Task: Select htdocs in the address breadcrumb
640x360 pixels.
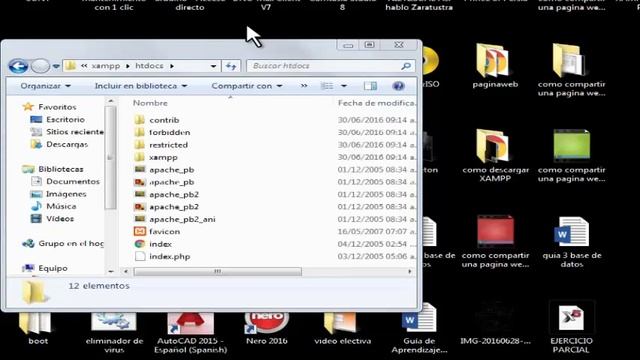Action: tap(149, 66)
